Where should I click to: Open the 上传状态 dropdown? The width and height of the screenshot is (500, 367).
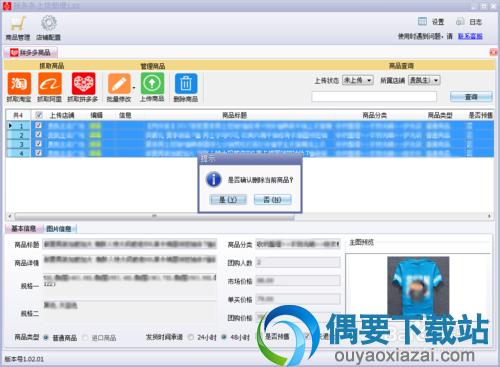[358, 80]
